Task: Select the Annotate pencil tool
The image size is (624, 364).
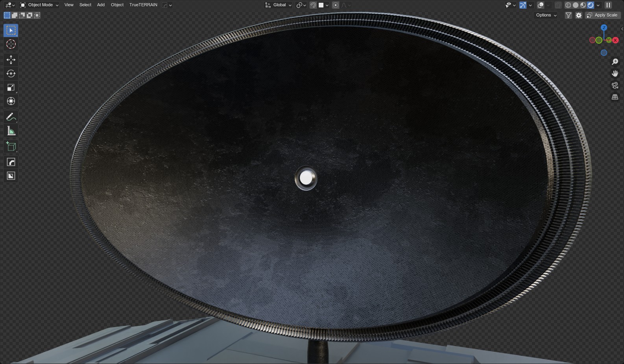Action: pyautogui.click(x=11, y=117)
